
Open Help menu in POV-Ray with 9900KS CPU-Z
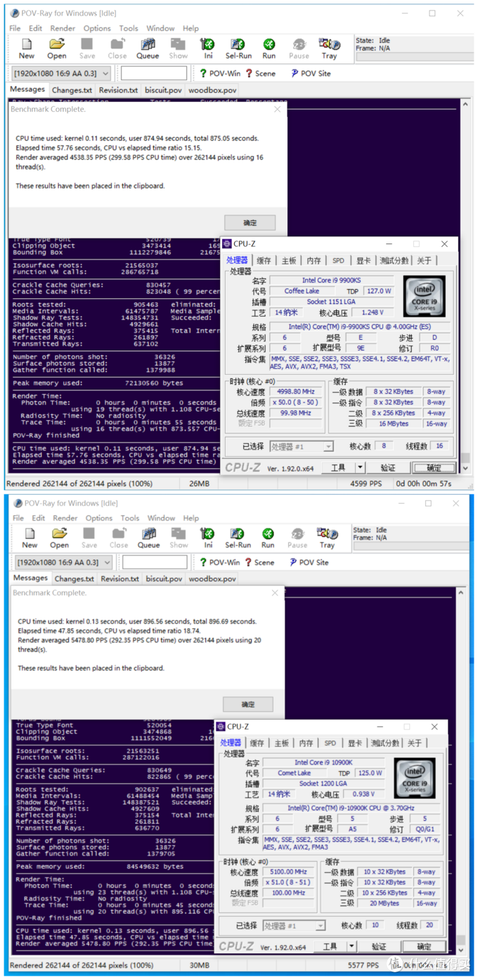pos(190,28)
